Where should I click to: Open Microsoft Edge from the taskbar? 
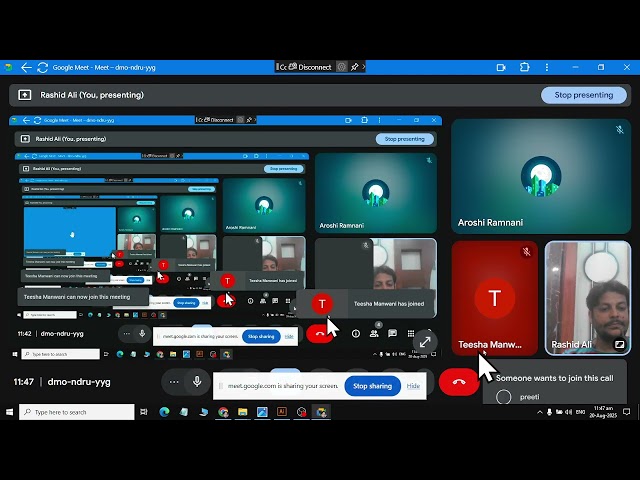[164, 412]
